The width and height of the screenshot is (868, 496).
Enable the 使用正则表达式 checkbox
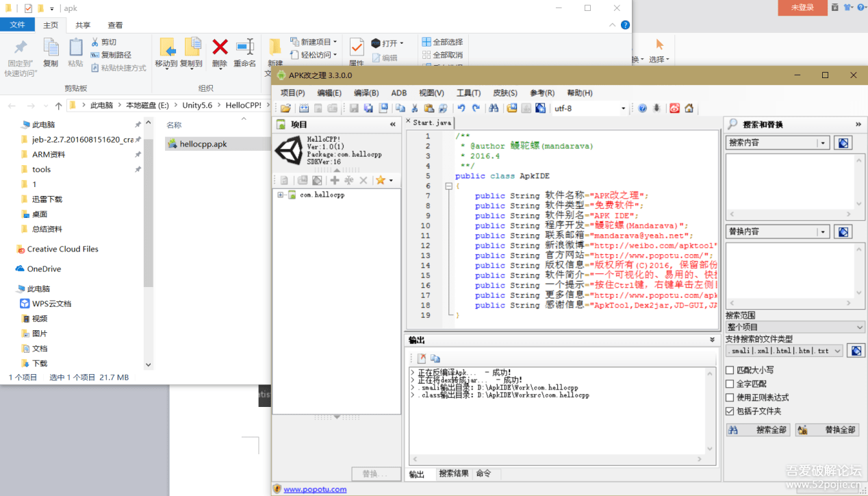(x=730, y=397)
